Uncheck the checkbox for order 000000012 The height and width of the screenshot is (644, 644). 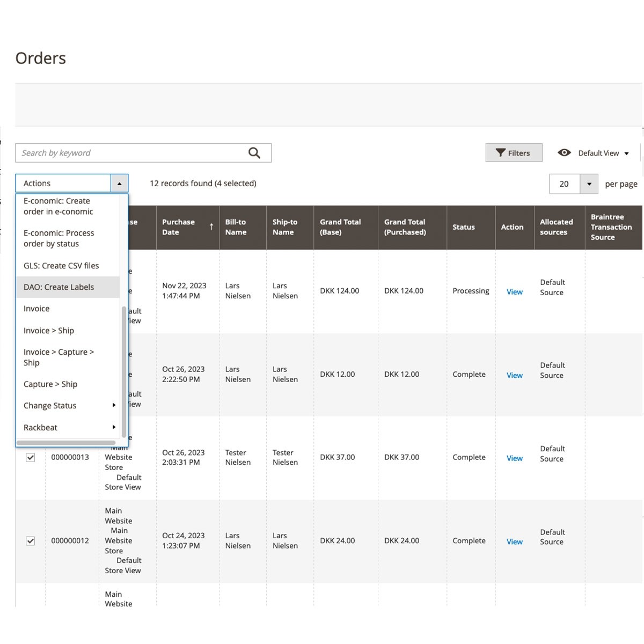31,541
